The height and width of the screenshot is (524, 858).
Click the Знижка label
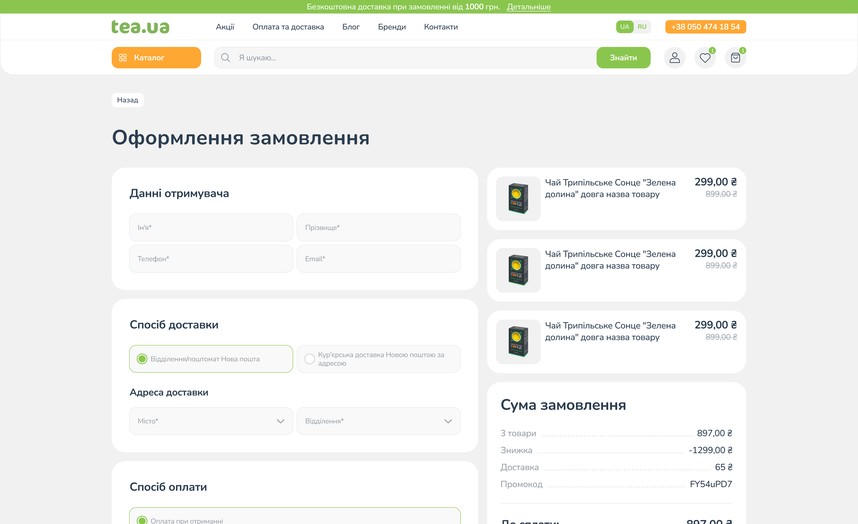[516, 450]
